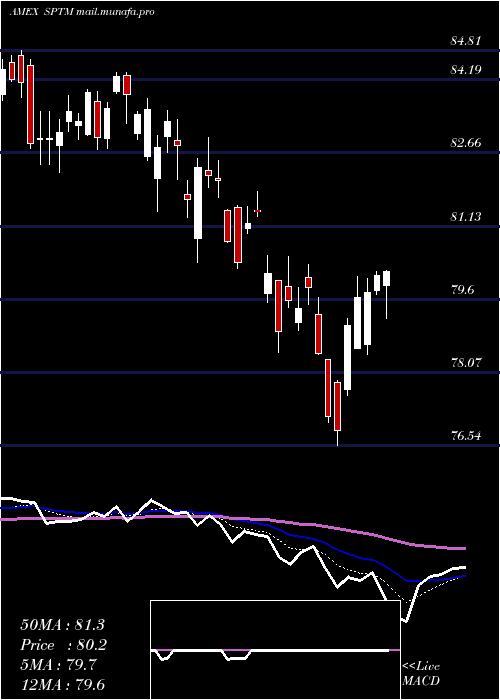This screenshot has width=500, height=700.
Task: Click the 79.6 price level label
Action: tap(462, 290)
